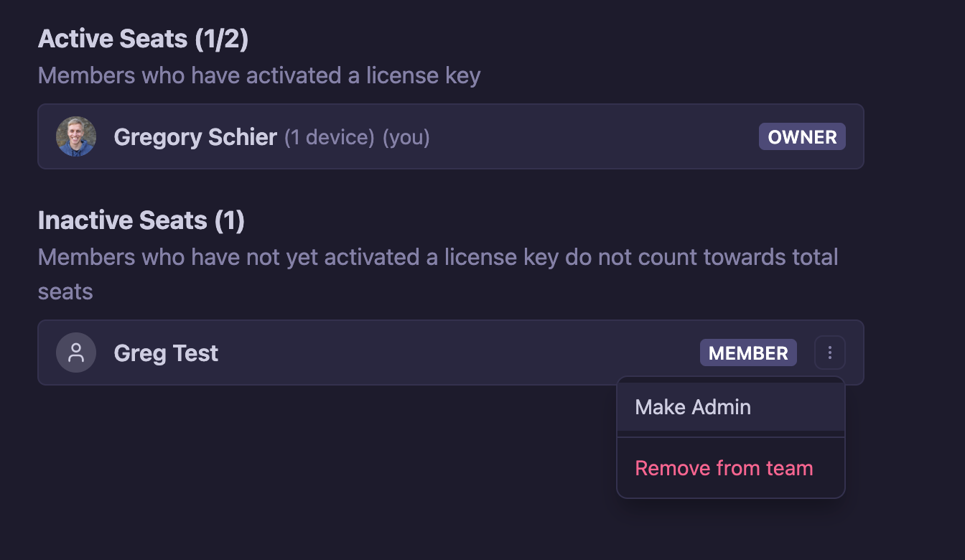Open the three-dot options menu for Greg Test
Image resolution: width=965 pixels, height=560 pixels.
tap(830, 353)
